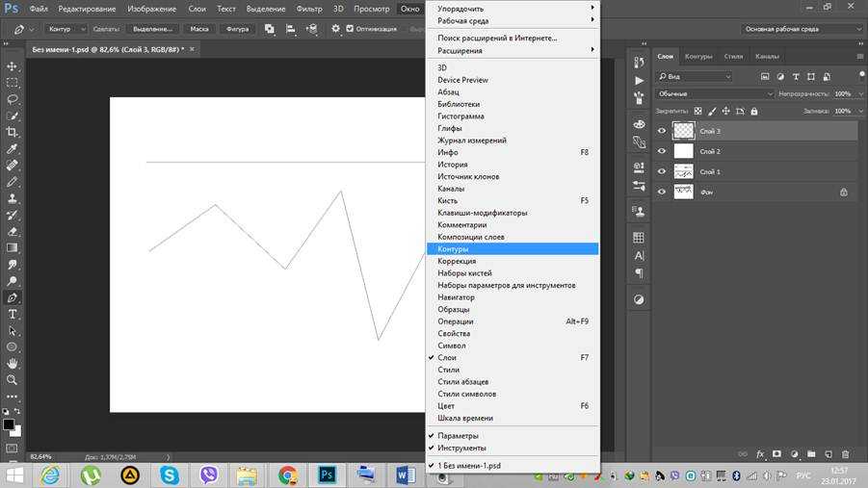
Task: Open the Контур mode dropdown in options bar
Action: pyautogui.click(x=66, y=29)
